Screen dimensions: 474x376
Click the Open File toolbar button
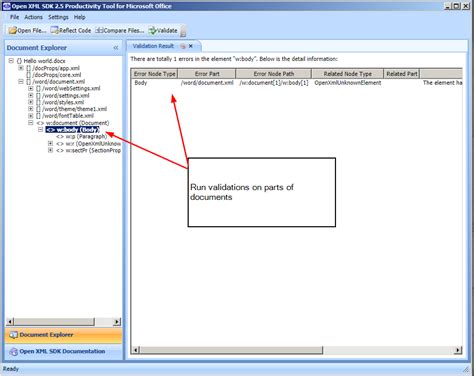click(x=28, y=30)
